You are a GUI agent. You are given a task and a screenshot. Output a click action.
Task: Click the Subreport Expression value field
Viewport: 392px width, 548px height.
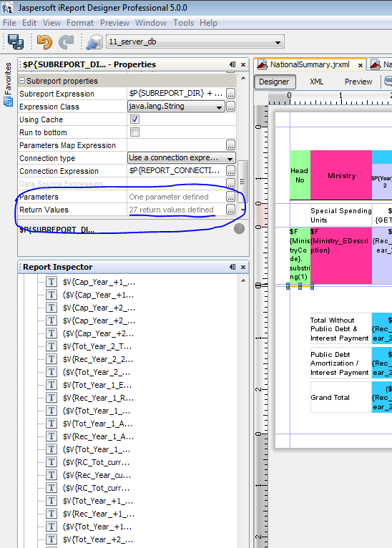click(x=176, y=94)
